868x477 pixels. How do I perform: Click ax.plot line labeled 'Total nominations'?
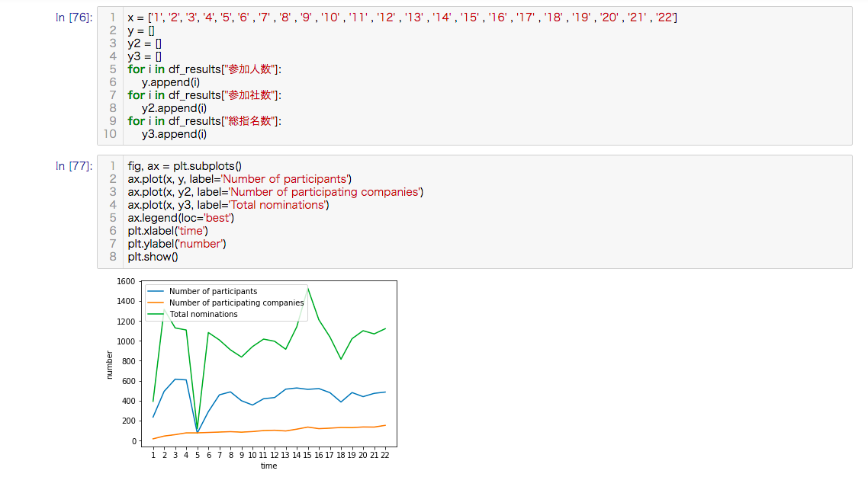tap(229, 205)
